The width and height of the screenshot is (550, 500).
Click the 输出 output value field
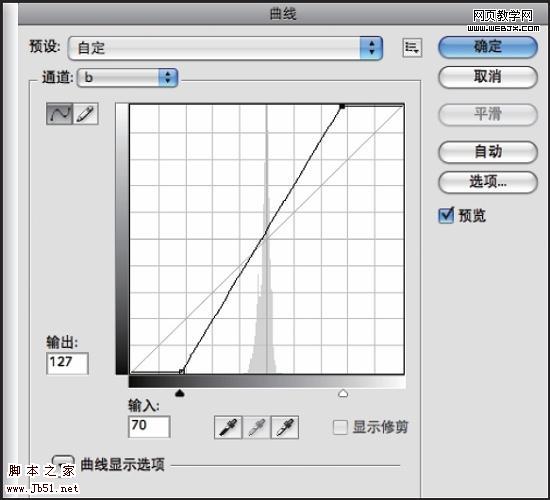(x=67, y=364)
